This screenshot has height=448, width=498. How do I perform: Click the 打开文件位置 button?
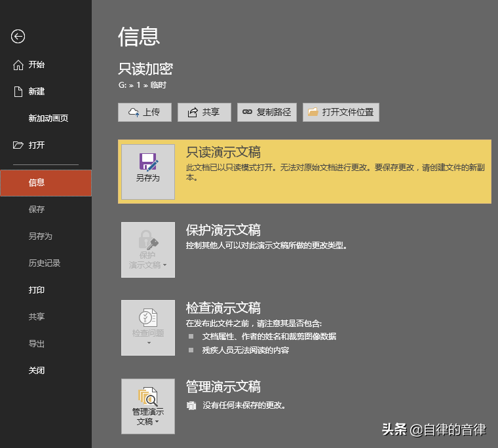coord(341,112)
